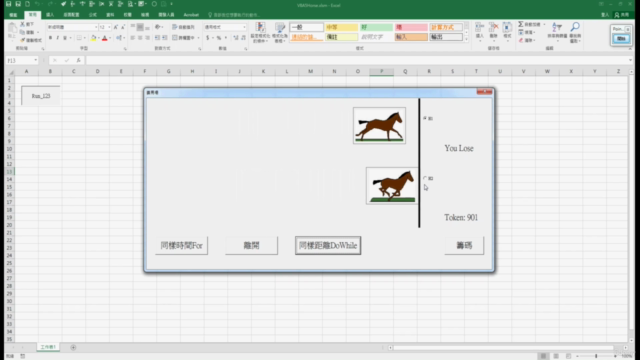Open the font size dropdown
Screen dimensions: 640x360
109,27
